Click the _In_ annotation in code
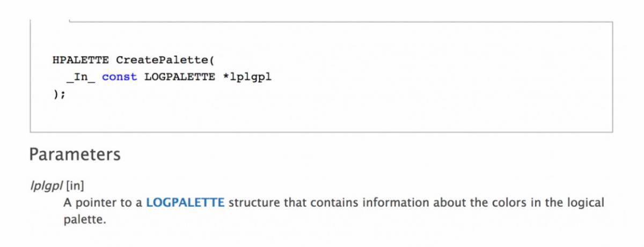The image size is (644, 247). coord(80,77)
